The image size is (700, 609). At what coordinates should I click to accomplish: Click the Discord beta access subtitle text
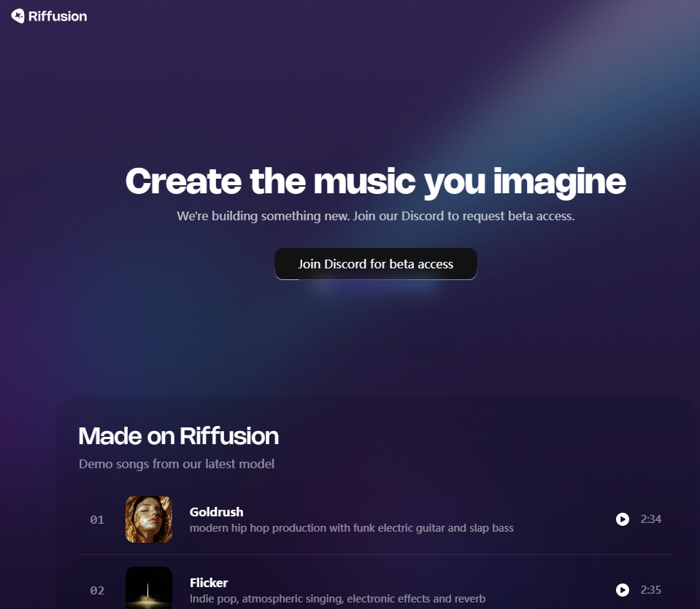pyautogui.click(x=375, y=216)
